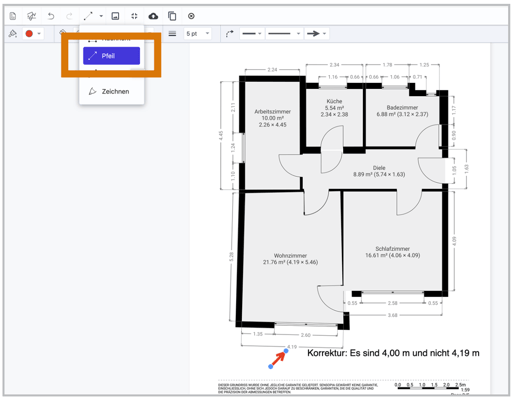
Task: Click the undo arrow icon
Action: (x=51, y=16)
